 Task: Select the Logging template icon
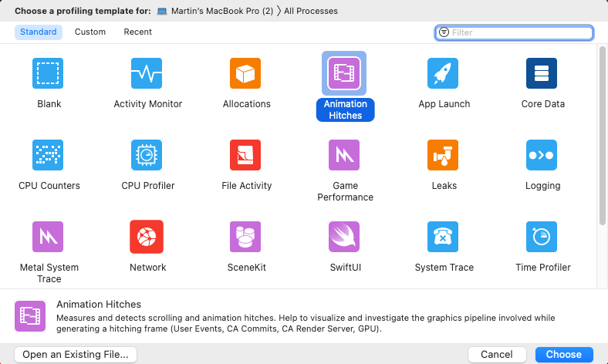click(542, 156)
